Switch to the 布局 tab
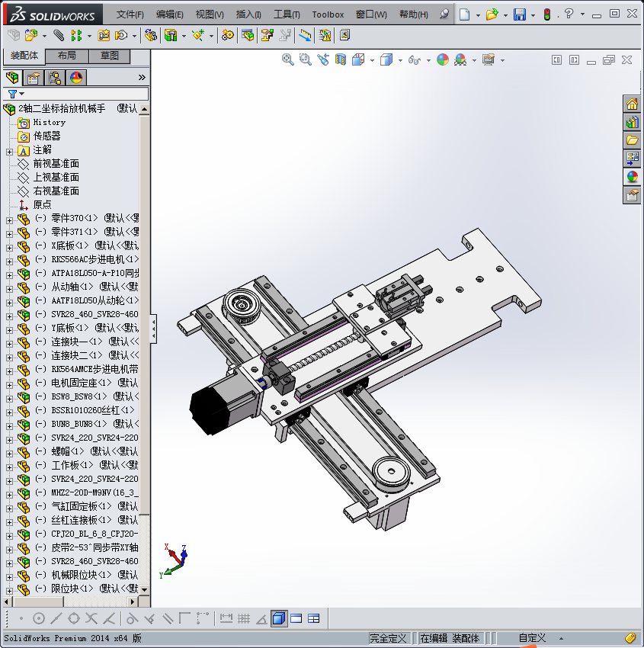The image size is (644, 648). tap(66, 56)
